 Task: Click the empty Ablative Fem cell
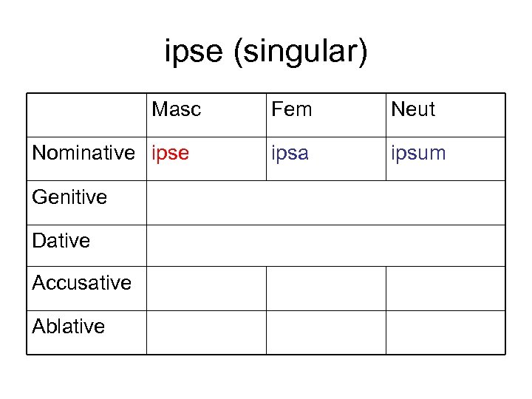[326, 332]
